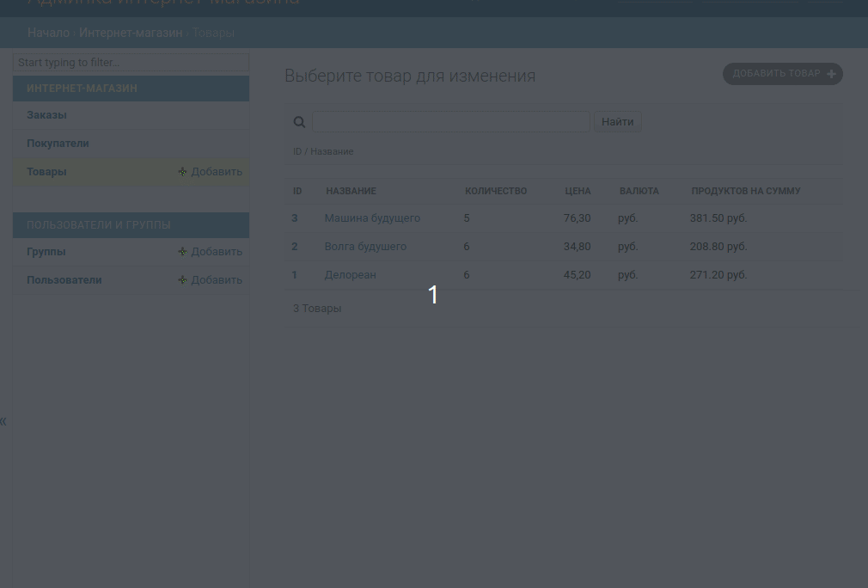Click the ДОБАВИТЬ ТОВАР button

(773, 74)
